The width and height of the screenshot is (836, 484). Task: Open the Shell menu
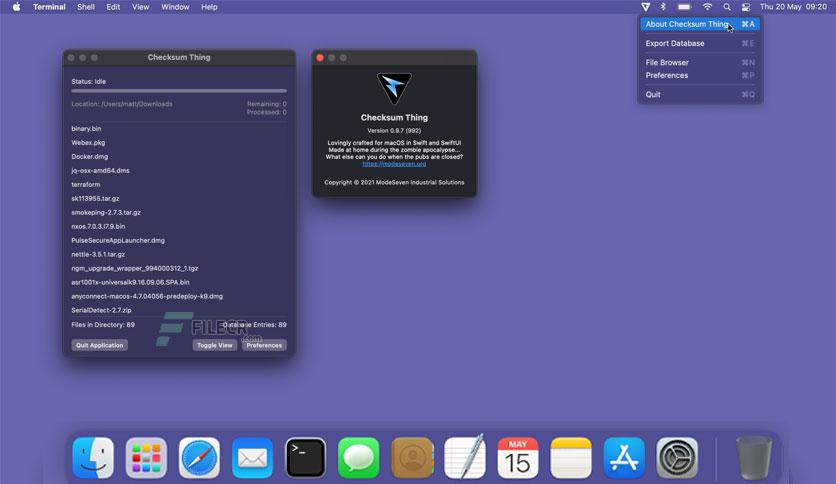tap(86, 7)
